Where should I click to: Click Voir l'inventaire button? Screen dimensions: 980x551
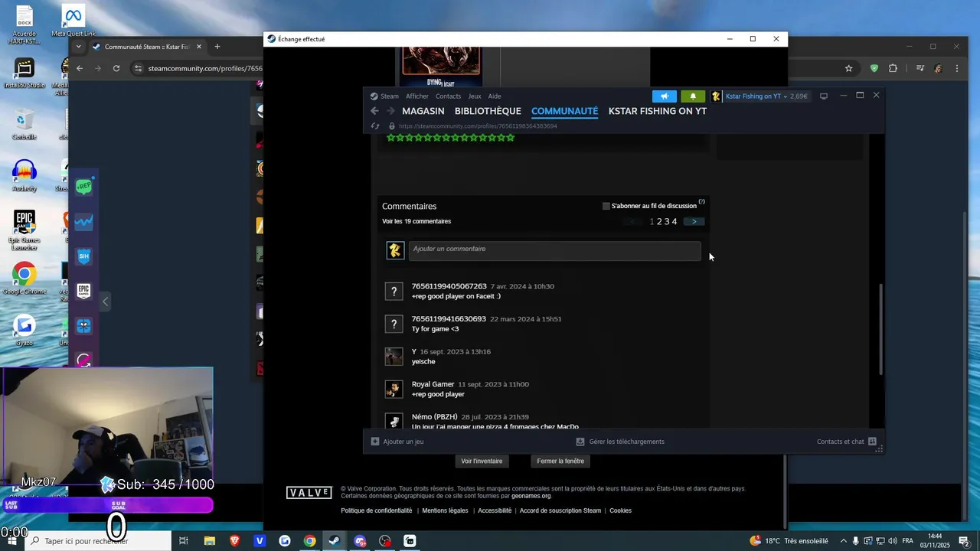(x=482, y=461)
